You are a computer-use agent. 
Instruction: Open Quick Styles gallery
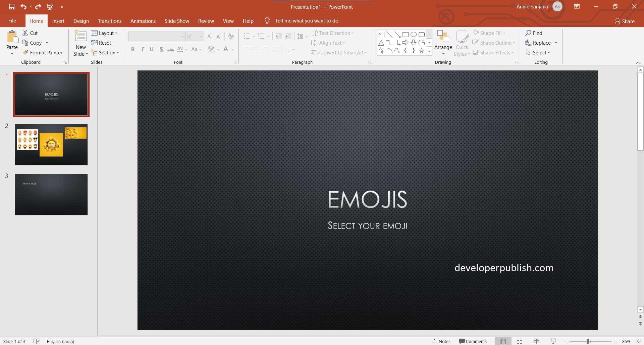coord(462,43)
